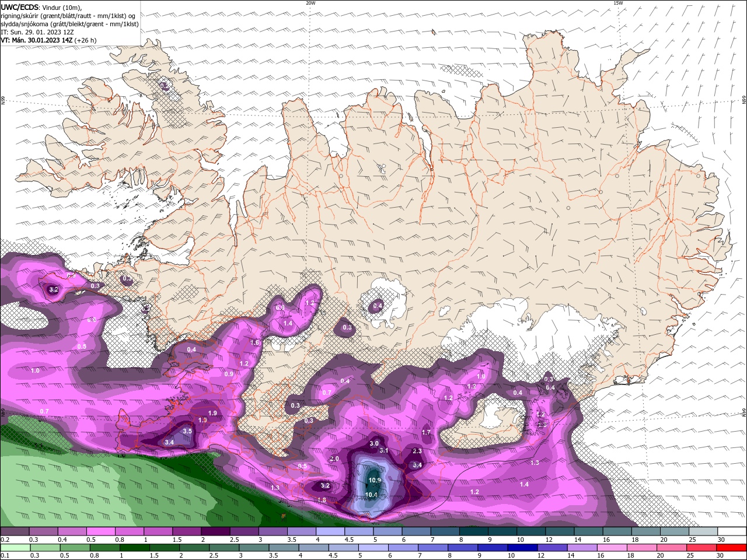Click the 3.1 value label on the map

[x=384, y=451]
